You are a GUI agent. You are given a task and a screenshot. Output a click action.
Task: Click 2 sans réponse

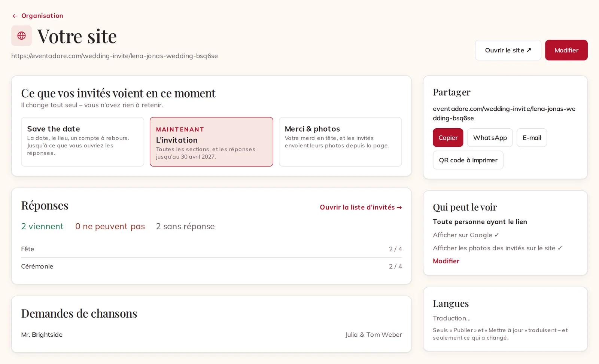[x=185, y=226]
